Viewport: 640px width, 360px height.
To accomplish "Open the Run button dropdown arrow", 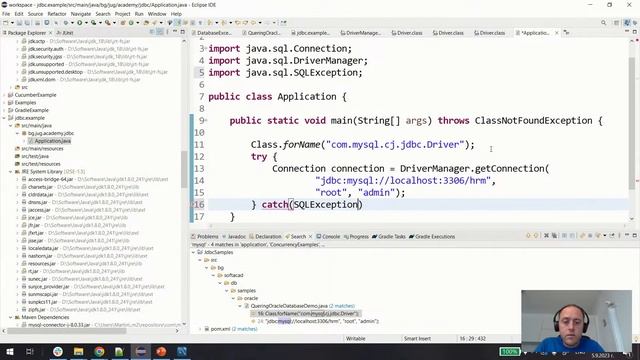I will 86,23.
